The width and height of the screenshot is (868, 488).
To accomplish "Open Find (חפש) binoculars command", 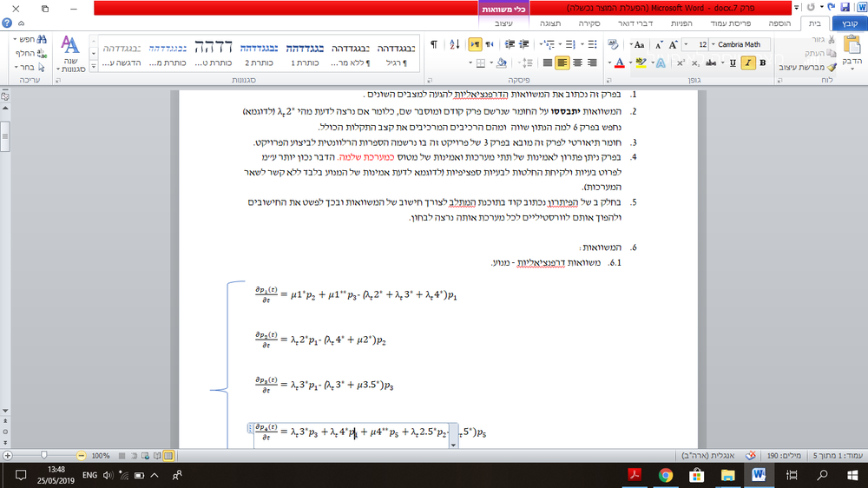I will (x=31, y=39).
